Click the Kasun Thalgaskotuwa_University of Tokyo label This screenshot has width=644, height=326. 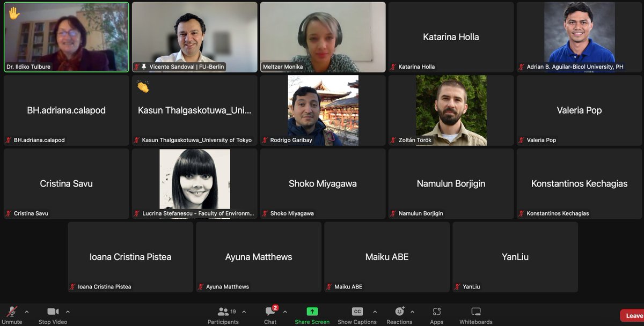[x=197, y=140]
